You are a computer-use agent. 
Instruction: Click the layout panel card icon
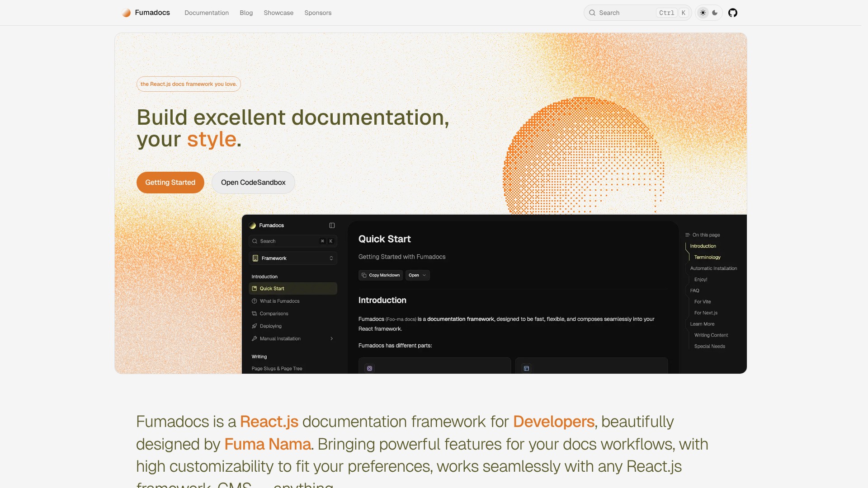tap(526, 368)
